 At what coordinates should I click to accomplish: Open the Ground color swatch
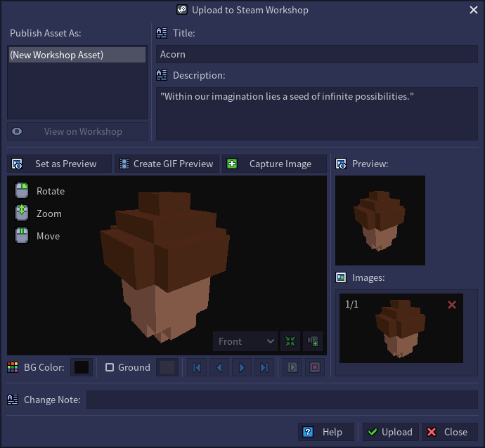(x=167, y=367)
